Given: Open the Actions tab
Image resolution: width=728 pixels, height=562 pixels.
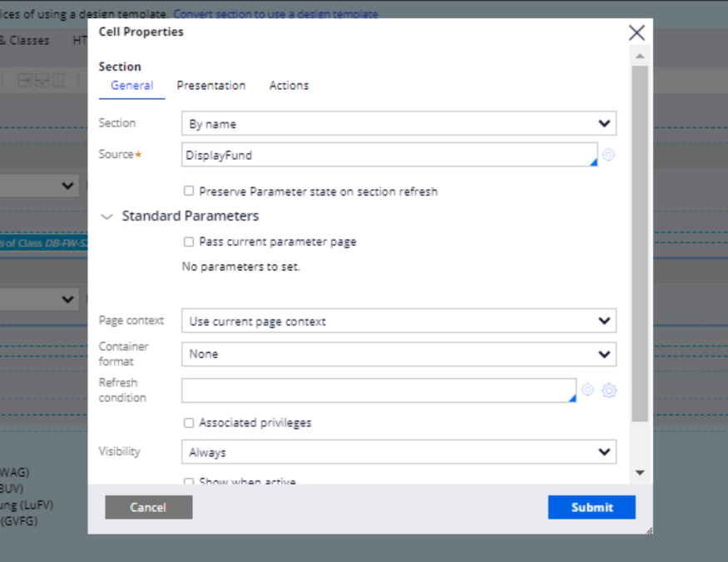Looking at the screenshot, I should (x=288, y=85).
